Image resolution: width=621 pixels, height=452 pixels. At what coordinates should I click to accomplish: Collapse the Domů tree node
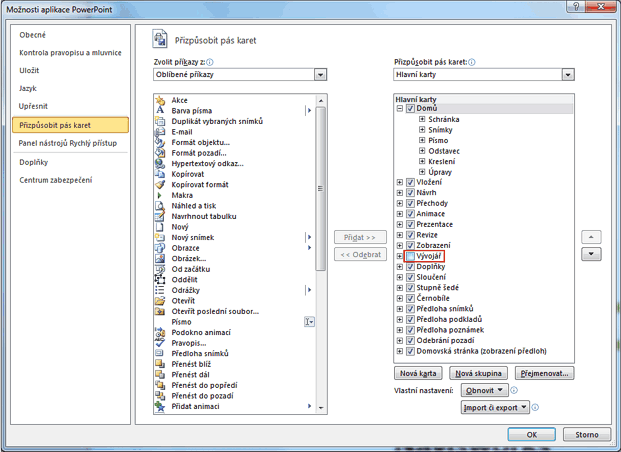(400, 108)
